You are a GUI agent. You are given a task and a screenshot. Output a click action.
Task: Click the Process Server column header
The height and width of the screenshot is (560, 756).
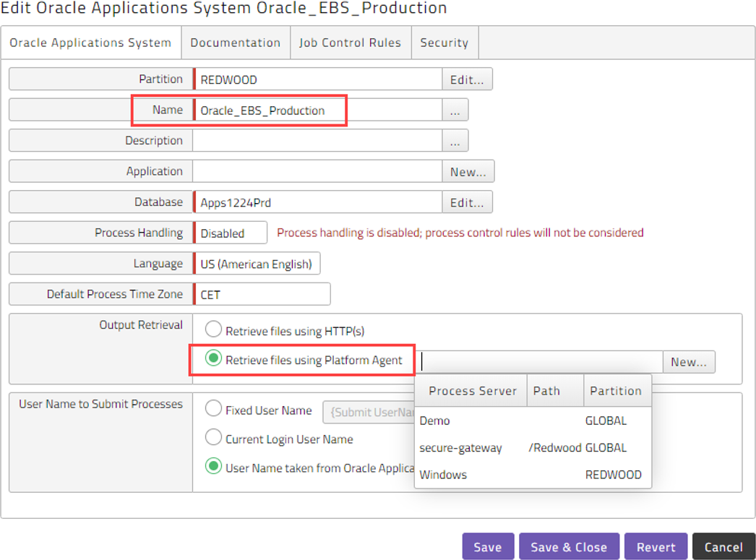coord(473,391)
